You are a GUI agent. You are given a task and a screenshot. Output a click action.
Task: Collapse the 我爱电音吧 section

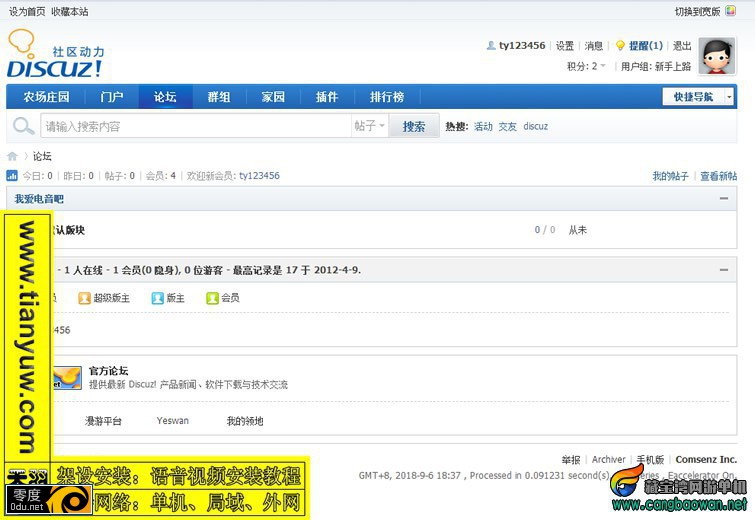click(724, 198)
